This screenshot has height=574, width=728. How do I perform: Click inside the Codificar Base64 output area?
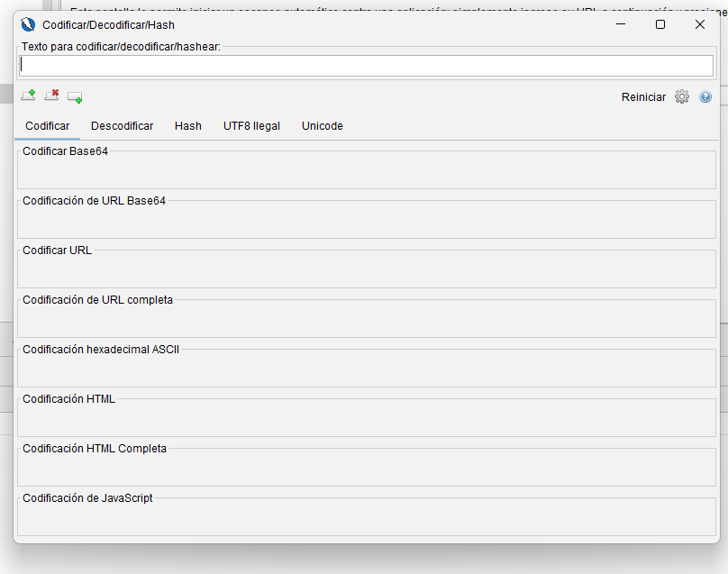366,173
